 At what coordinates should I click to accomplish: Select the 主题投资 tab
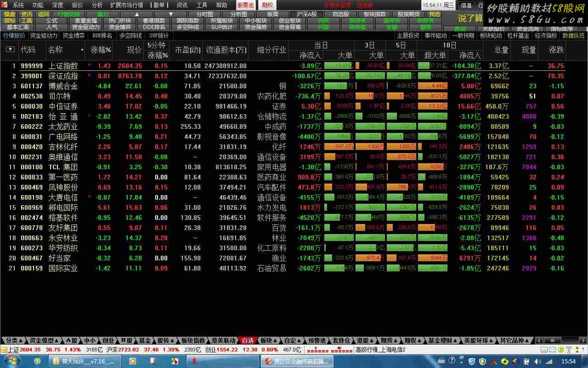tap(408, 35)
